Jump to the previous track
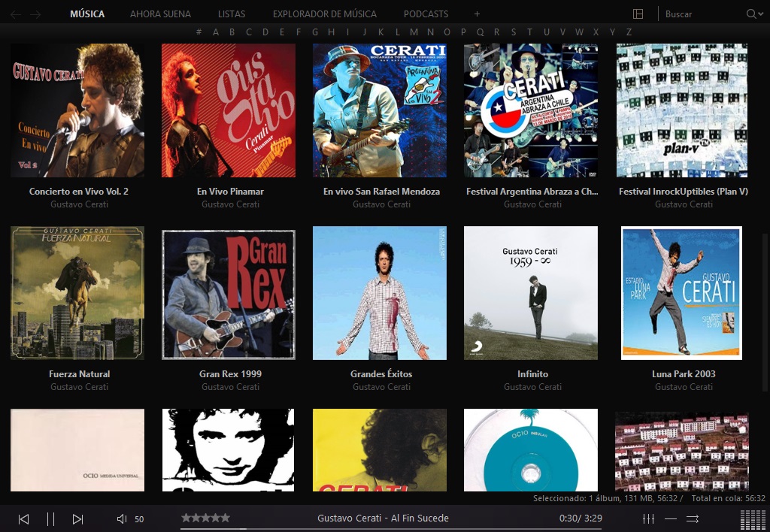770x532 pixels. coord(23,518)
